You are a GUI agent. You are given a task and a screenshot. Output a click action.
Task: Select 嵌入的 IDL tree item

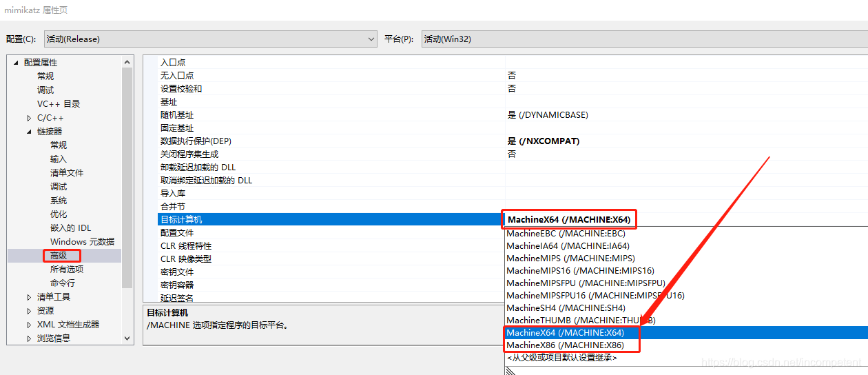[x=70, y=228]
